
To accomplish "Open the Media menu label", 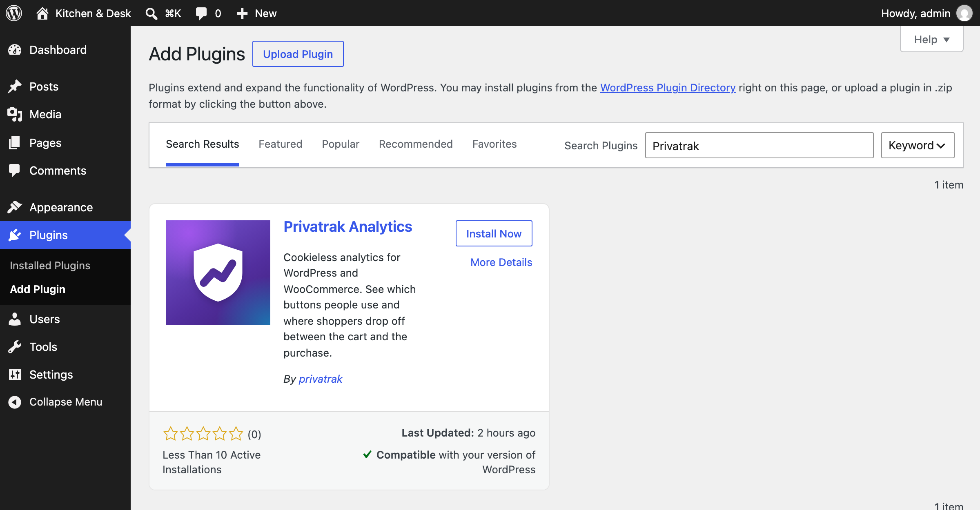I will tap(45, 114).
